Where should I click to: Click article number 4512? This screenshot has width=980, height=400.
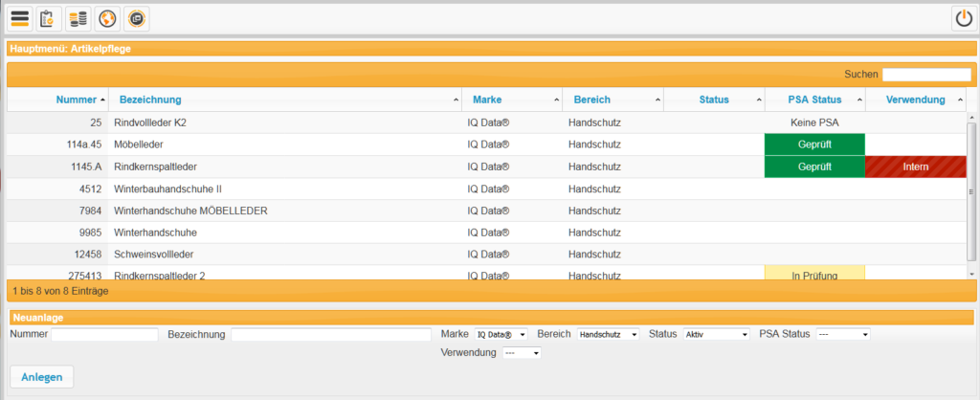click(x=91, y=189)
